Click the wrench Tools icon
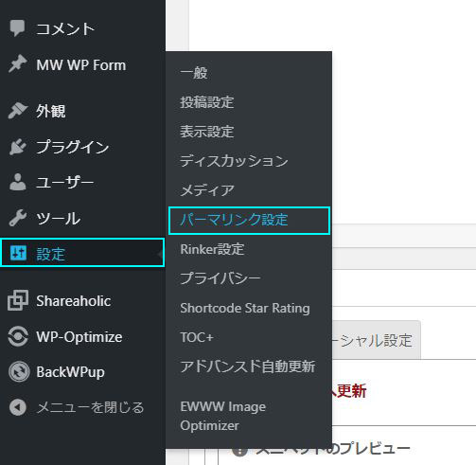This screenshot has width=476, height=465. 17,218
